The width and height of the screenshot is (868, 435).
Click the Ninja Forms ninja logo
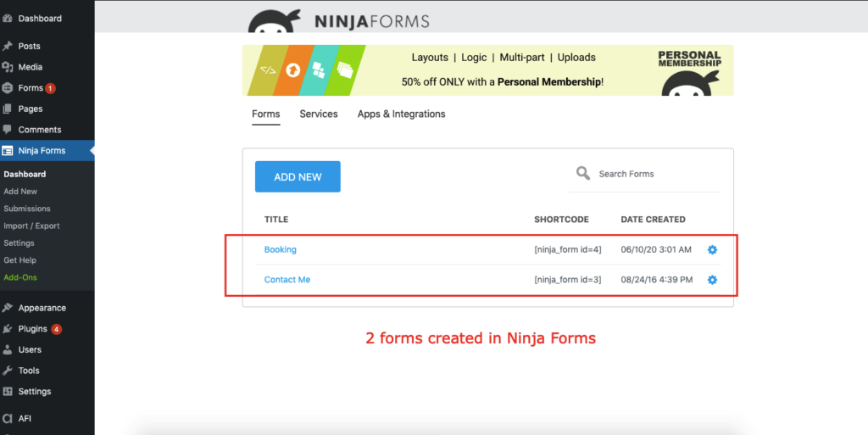coord(275,21)
